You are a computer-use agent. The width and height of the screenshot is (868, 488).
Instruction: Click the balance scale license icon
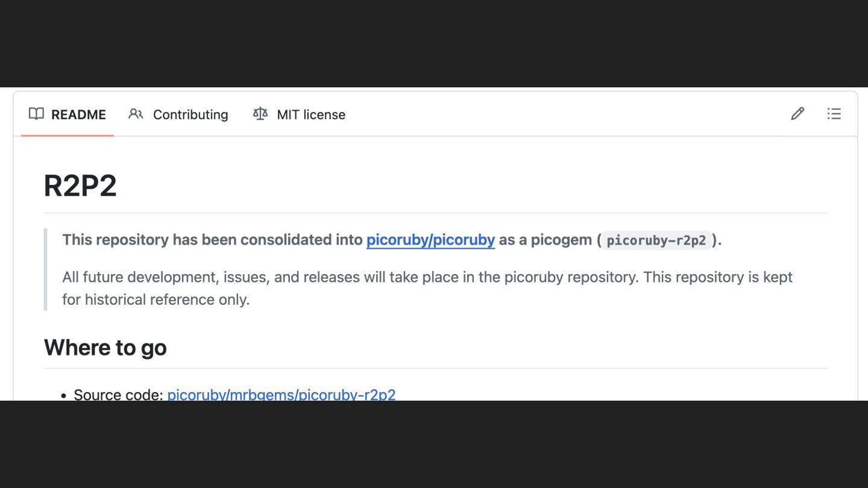click(x=260, y=114)
